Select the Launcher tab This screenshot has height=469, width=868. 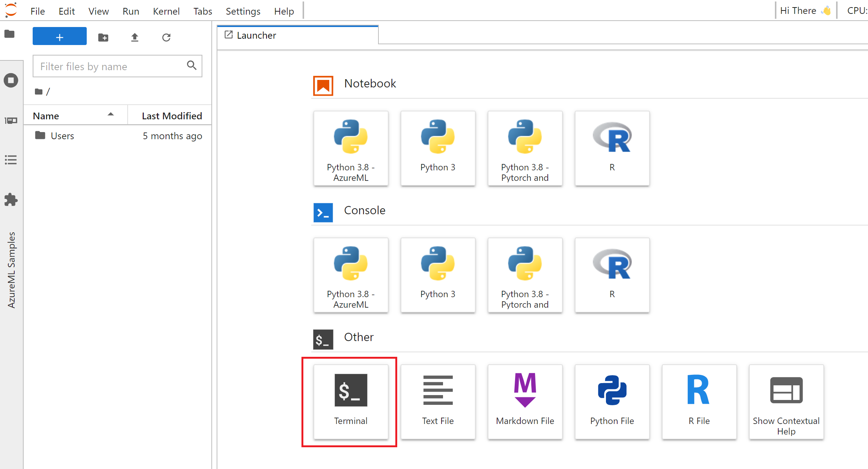pyautogui.click(x=257, y=35)
